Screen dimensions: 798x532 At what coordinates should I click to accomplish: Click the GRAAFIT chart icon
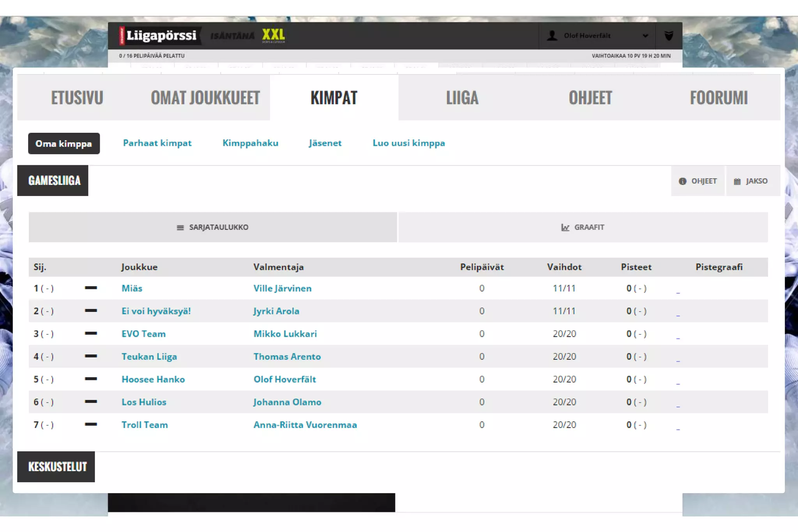coord(565,227)
